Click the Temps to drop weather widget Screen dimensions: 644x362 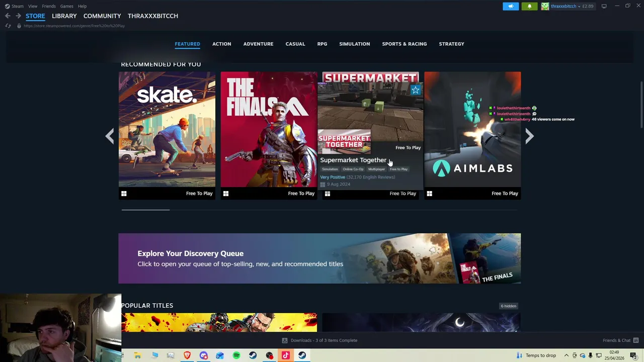tap(536, 355)
